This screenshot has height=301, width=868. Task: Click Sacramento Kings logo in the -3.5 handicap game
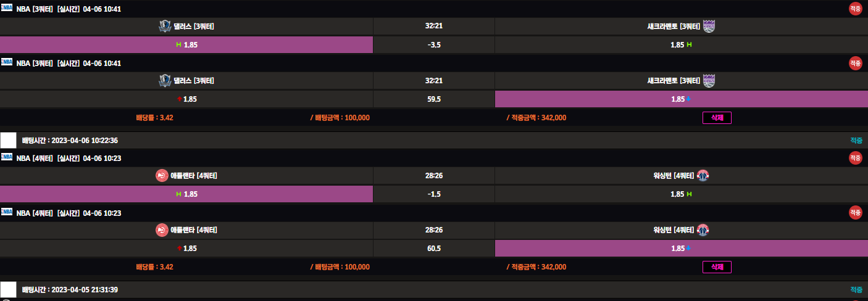pos(709,26)
